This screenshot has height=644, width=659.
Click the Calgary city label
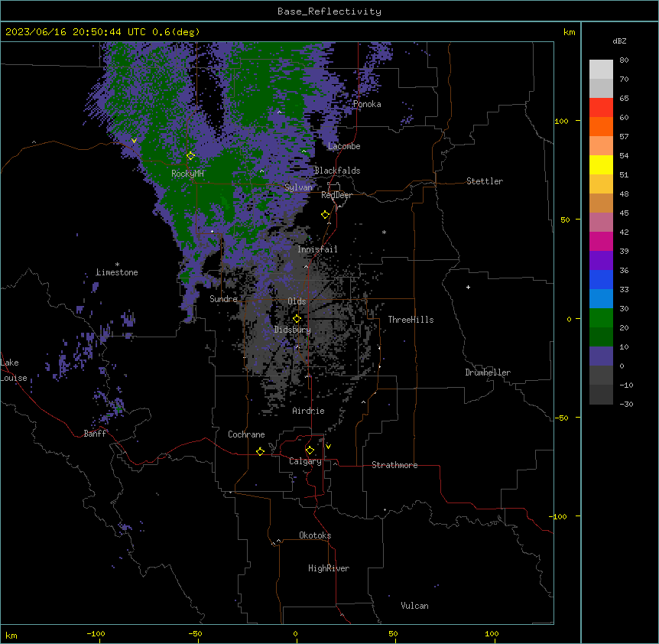[305, 461]
